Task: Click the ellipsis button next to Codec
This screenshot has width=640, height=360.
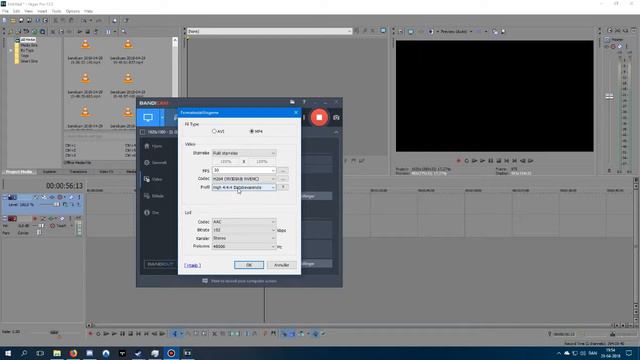Action: 283,179
